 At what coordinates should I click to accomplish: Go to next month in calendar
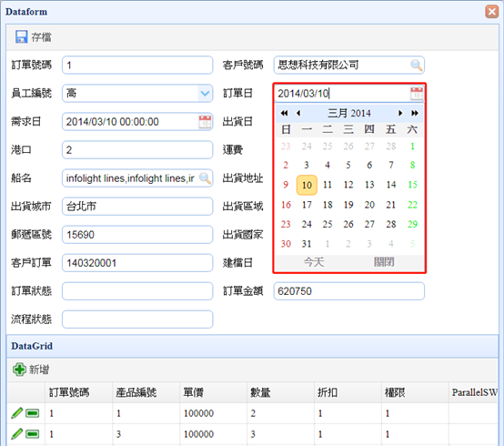tap(400, 113)
